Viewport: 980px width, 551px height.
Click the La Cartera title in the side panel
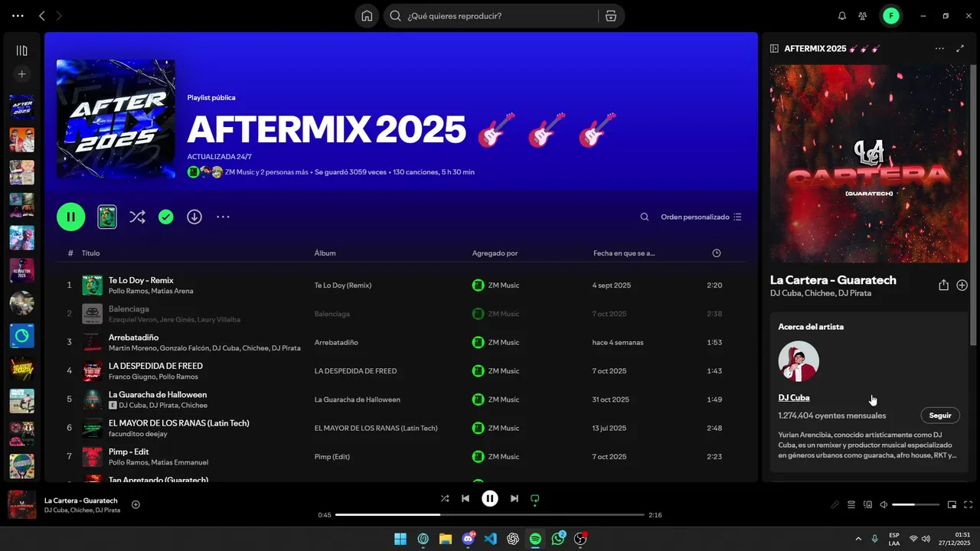click(833, 280)
